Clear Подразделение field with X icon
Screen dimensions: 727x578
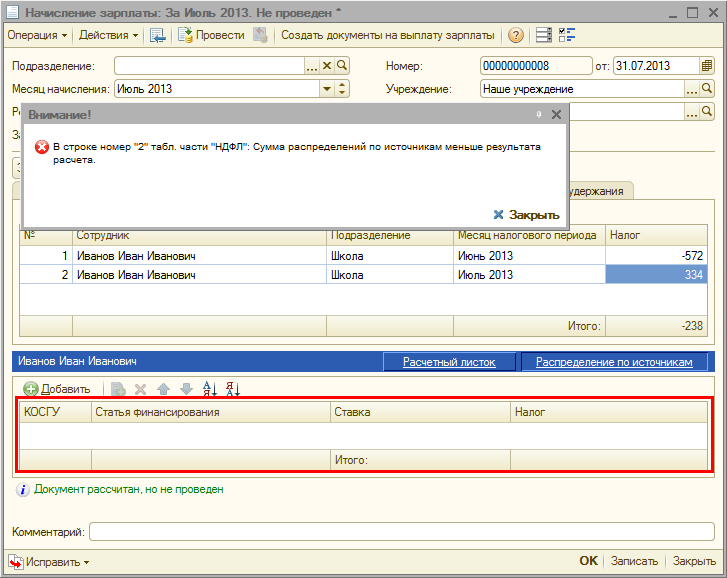coord(326,66)
